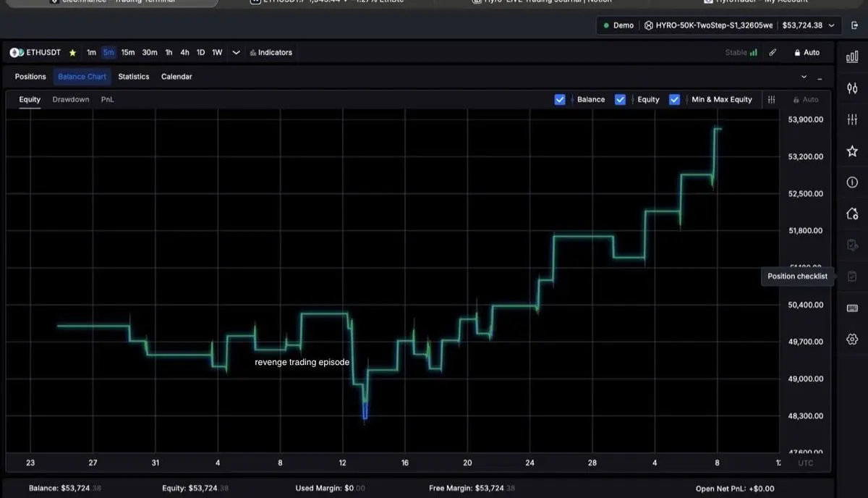
Task: Toggle the Auto lock in top toolbar
Action: tap(807, 53)
